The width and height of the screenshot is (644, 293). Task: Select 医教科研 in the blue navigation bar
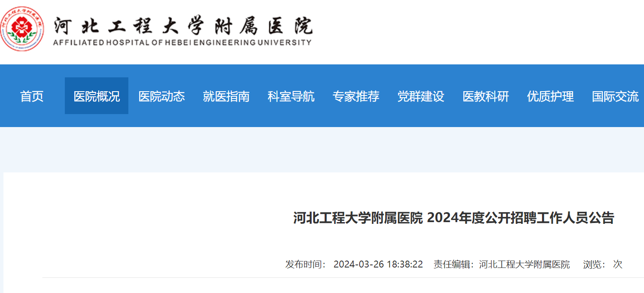click(485, 96)
